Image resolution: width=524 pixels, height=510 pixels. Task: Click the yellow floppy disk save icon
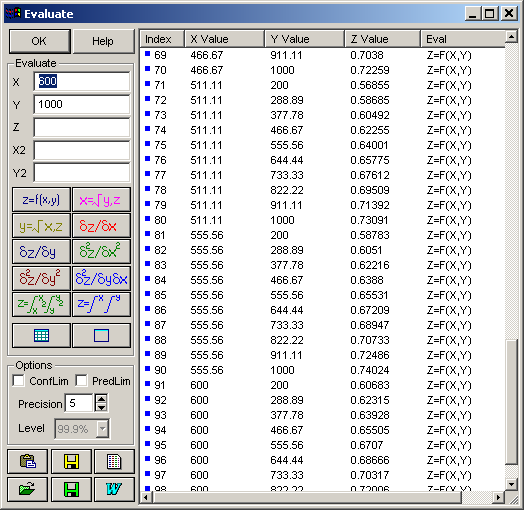(x=71, y=462)
